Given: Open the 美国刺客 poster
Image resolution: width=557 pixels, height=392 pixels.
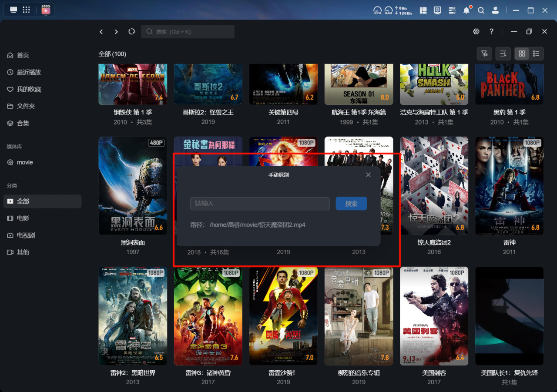Looking at the screenshot, I should tap(434, 316).
